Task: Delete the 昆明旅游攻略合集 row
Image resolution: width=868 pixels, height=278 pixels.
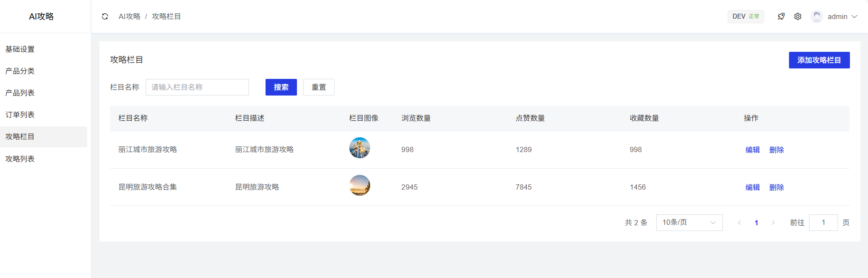Action: tap(776, 187)
